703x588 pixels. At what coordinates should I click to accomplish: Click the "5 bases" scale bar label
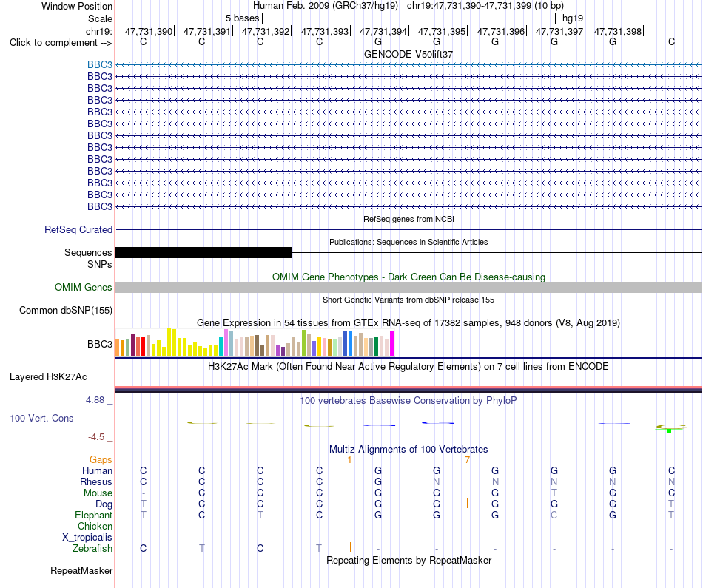click(x=242, y=18)
